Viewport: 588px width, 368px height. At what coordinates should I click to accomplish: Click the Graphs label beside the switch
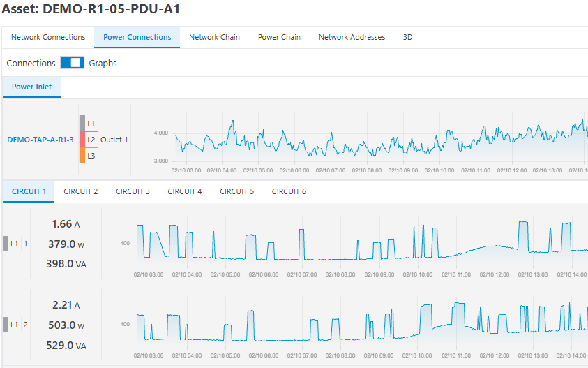(x=103, y=63)
